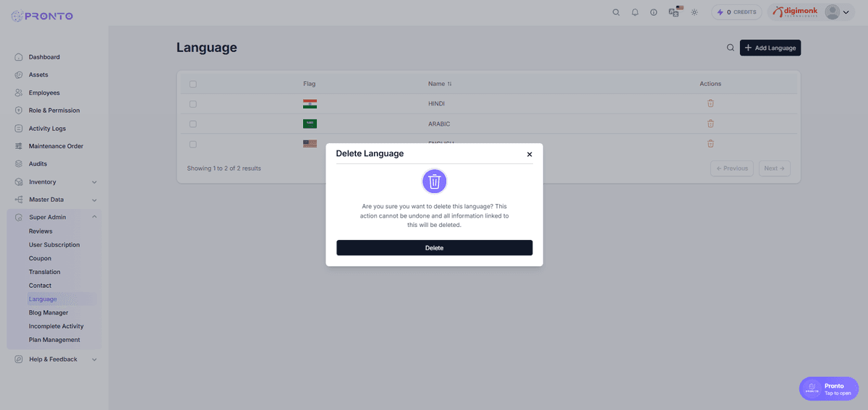Click the Assets sidebar icon

pyautogui.click(x=19, y=74)
